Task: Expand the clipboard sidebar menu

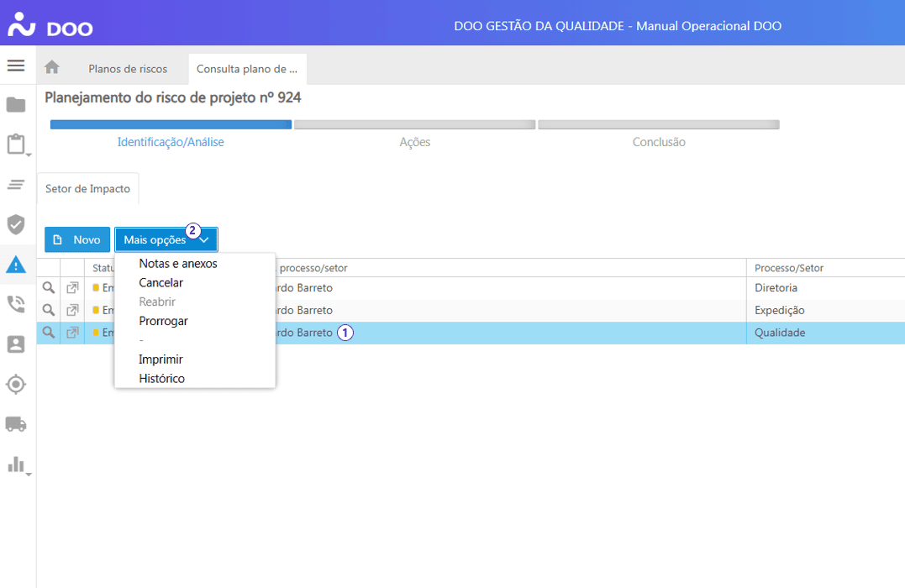Action: [16, 144]
